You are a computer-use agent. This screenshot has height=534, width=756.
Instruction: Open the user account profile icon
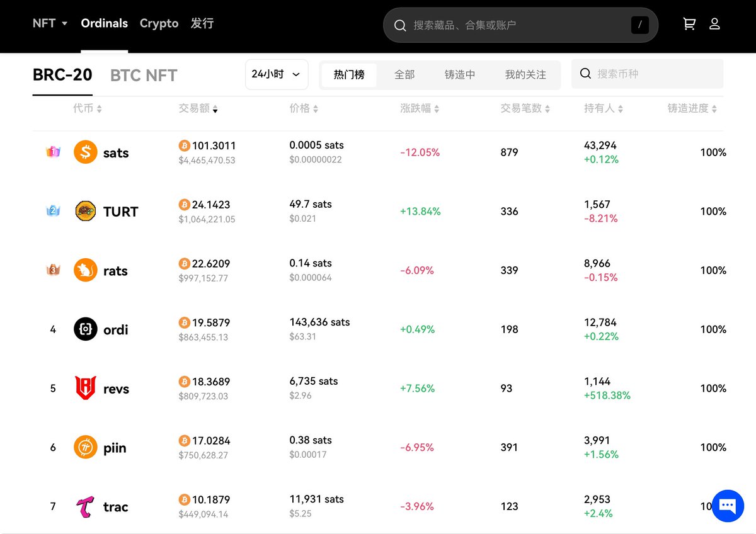coord(714,24)
